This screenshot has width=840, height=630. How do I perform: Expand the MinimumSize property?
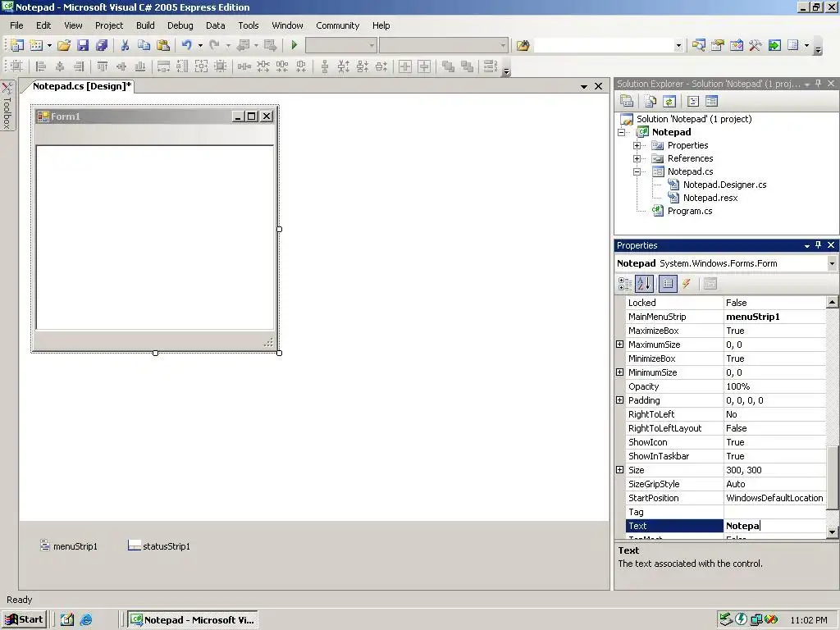coord(620,372)
